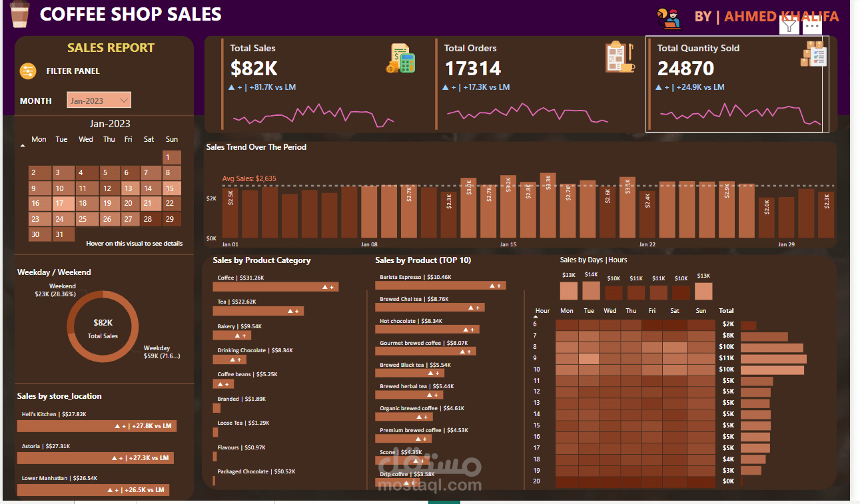860x504 pixels.
Task: Click the Avg Sales: $2,635 label
Action: [x=249, y=178]
